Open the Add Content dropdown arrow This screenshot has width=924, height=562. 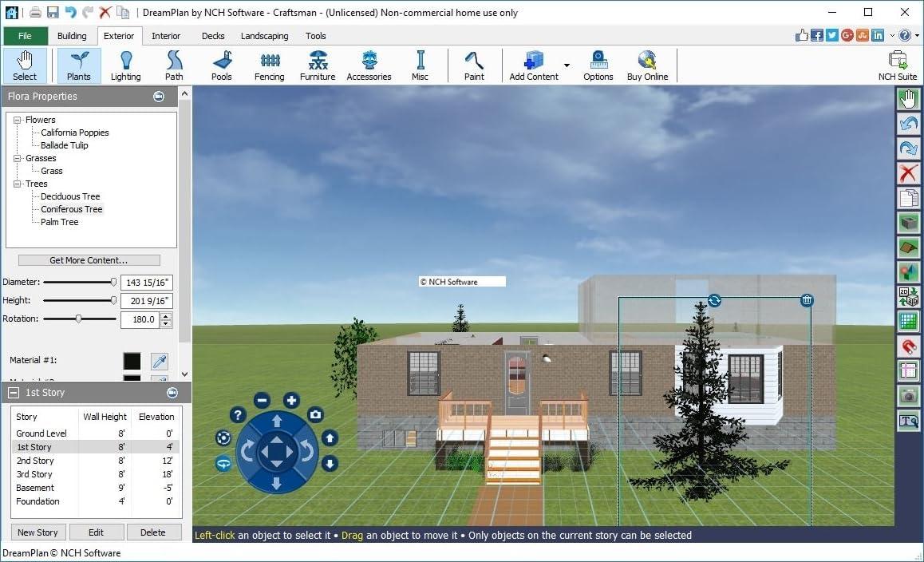[567, 64]
